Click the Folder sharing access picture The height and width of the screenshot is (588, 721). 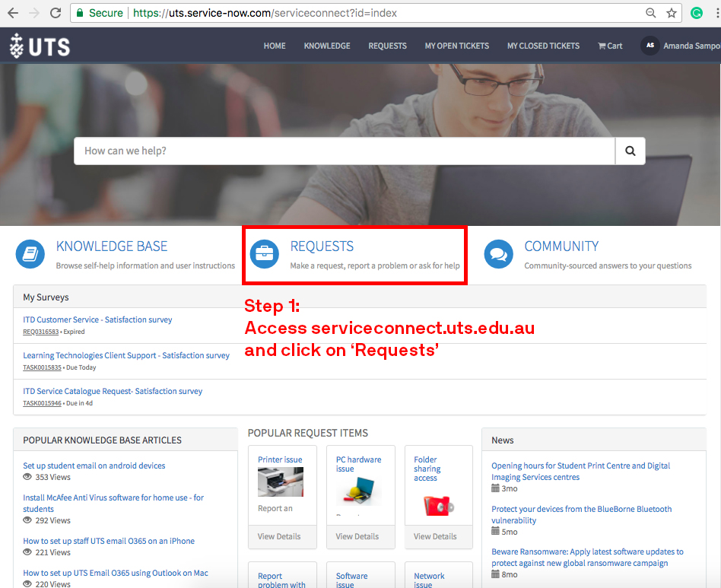[x=438, y=505]
